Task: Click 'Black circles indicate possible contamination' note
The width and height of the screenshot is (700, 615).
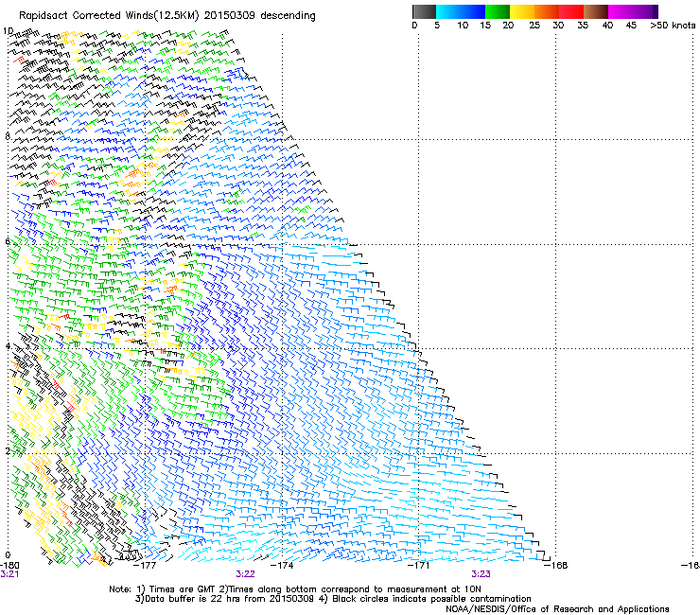Action: pos(431,599)
